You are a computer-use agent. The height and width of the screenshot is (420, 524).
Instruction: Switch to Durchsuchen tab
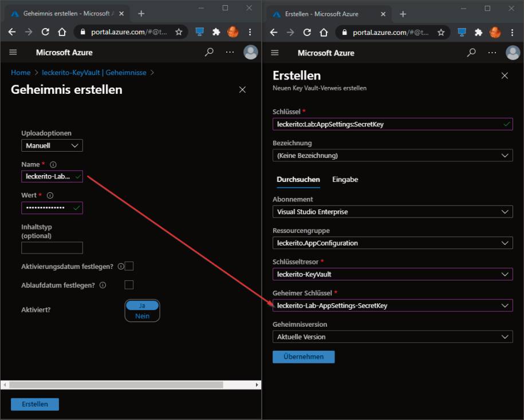tap(298, 180)
